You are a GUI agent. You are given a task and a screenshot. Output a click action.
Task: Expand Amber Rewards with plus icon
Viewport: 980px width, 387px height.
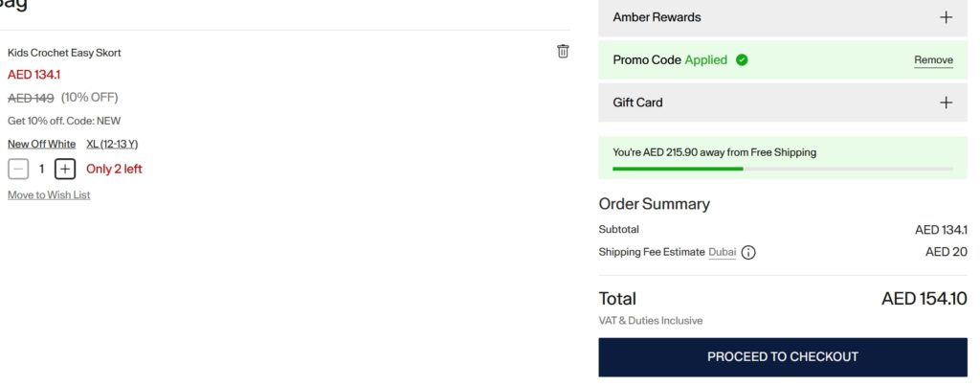[946, 17]
